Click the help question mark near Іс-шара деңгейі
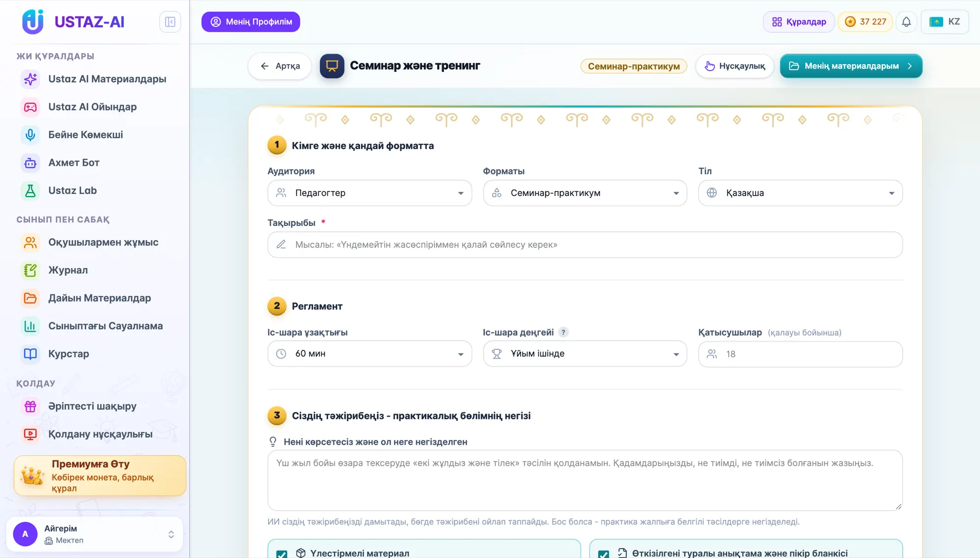 tap(563, 333)
